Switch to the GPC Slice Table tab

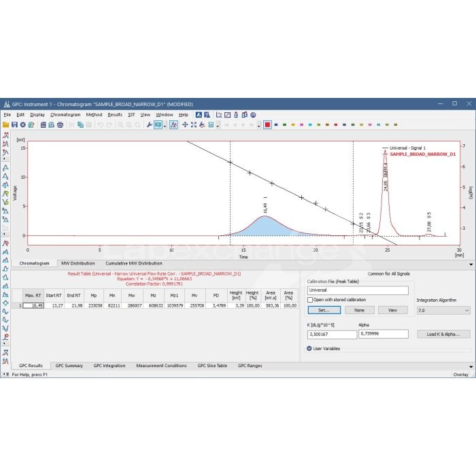click(212, 366)
